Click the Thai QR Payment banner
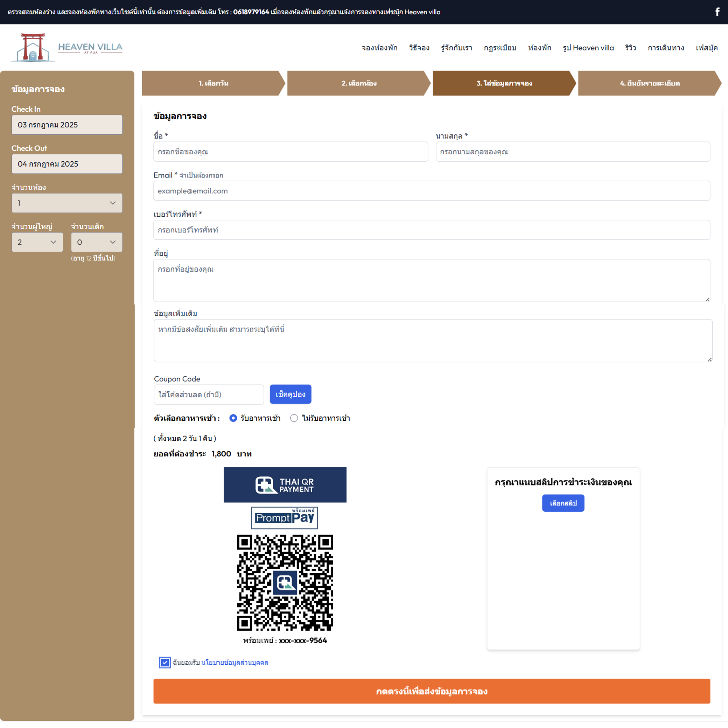Screen dimensions: 728x728 tap(285, 485)
